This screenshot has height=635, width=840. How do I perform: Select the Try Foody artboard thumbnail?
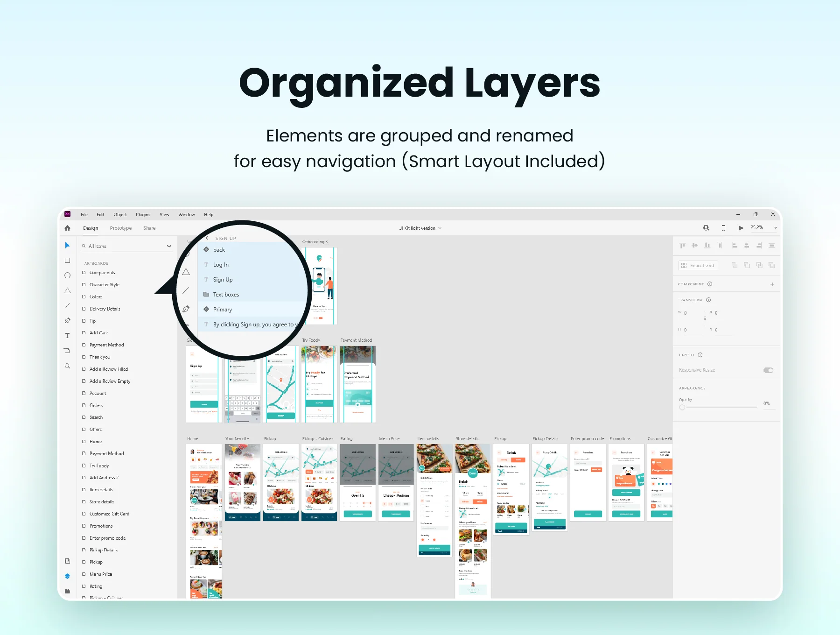pos(319,384)
